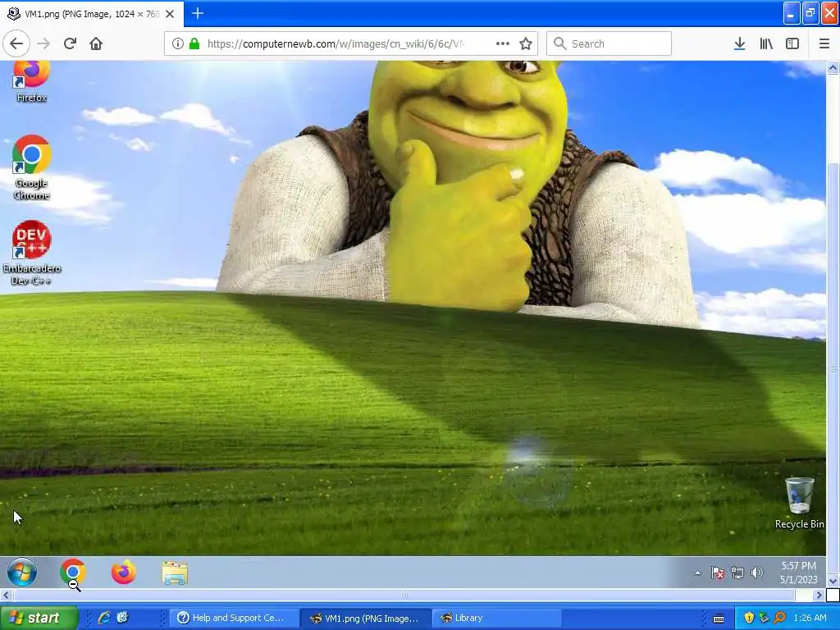Click the vertical scrollbar thumb
Viewport: 840px width, 630px height.
833,368
